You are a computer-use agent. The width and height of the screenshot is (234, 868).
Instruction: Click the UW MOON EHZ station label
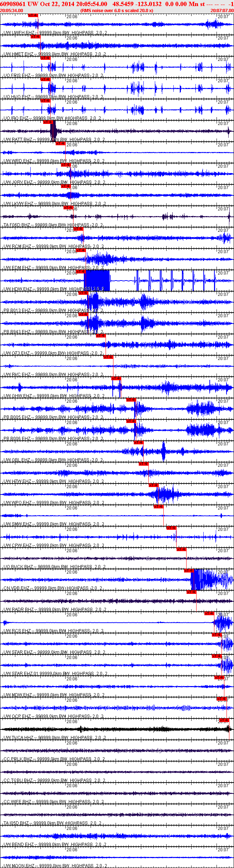click(x=19, y=866)
